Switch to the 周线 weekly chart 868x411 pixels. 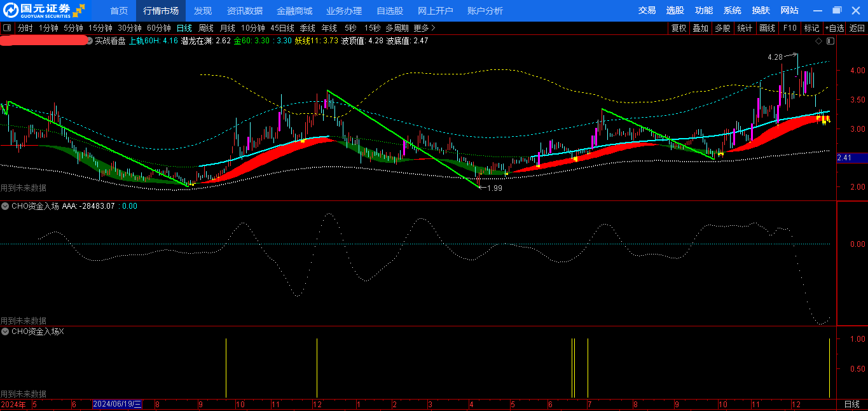[x=205, y=28]
